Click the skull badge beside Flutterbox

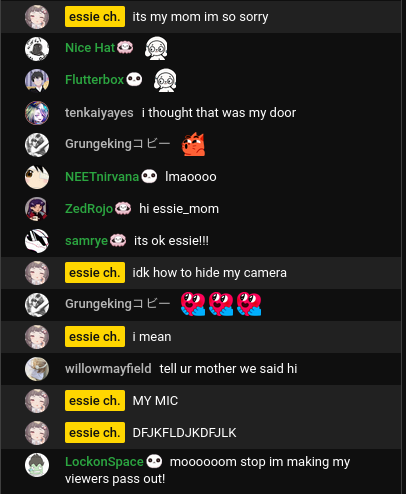134,80
